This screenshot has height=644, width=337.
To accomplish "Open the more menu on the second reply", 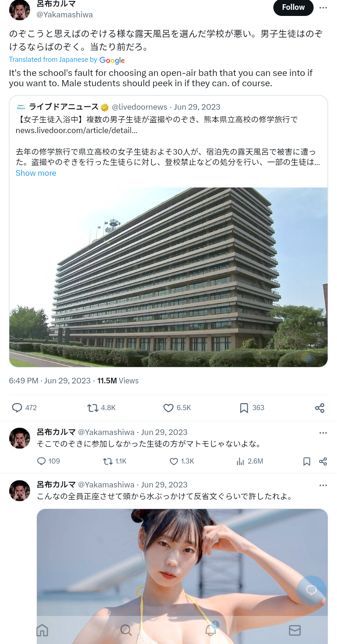I will click(323, 485).
